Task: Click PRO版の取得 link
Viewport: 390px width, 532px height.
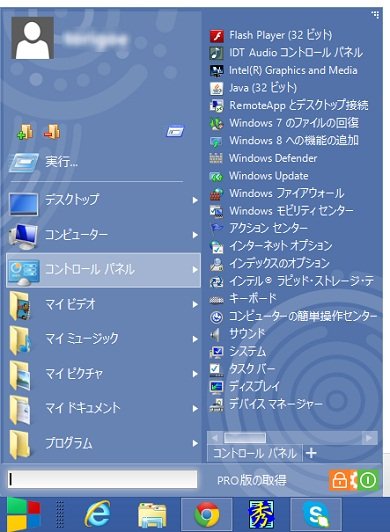Action: (252, 480)
